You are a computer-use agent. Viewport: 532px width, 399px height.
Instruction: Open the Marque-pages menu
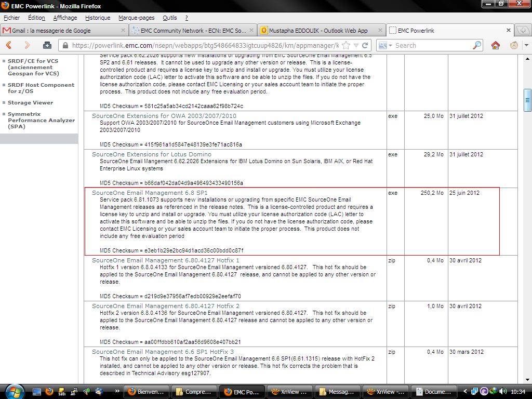tap(137, 18)
